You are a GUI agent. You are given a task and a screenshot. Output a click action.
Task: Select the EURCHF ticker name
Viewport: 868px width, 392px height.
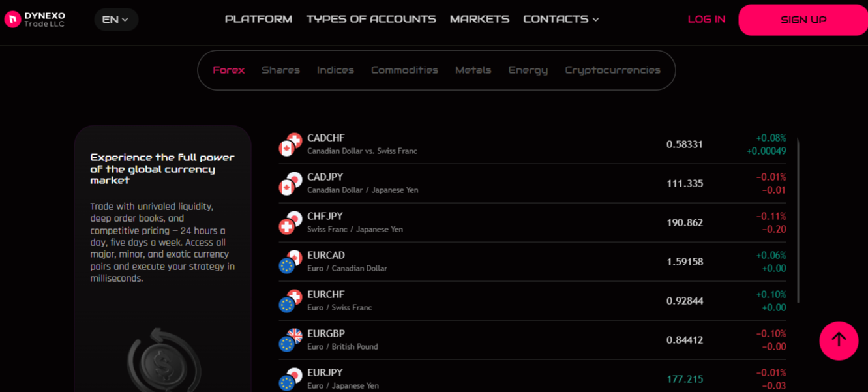(326, 294)
